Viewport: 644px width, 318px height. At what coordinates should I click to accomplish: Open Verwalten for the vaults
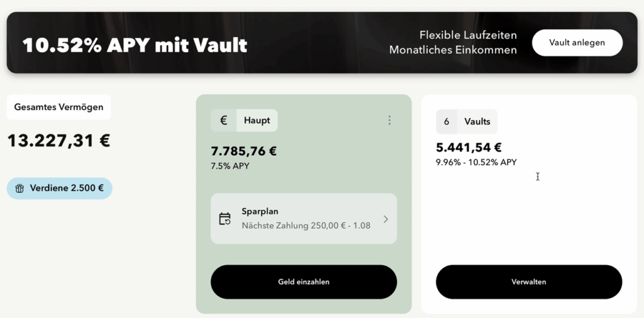[x=529, y=282]
